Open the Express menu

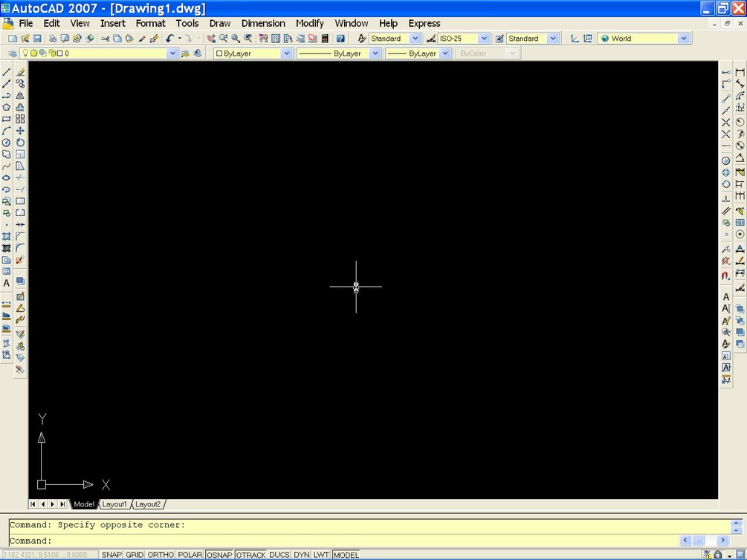[424, 23]
